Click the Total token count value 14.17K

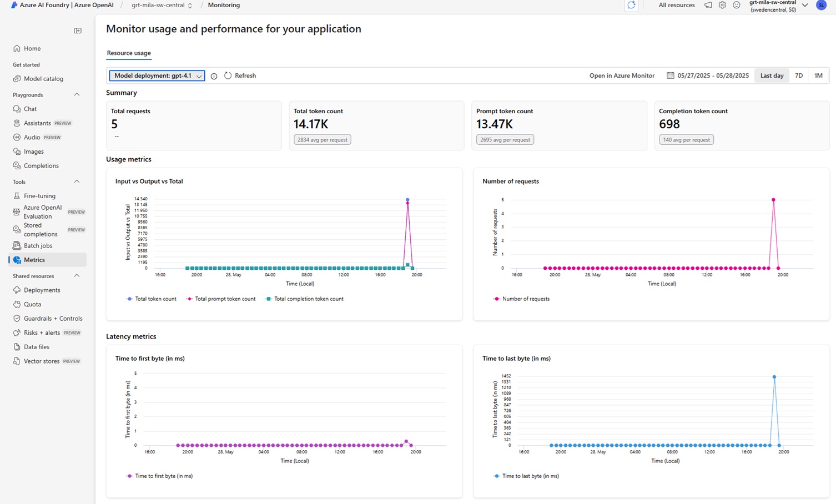pos(311,124)
